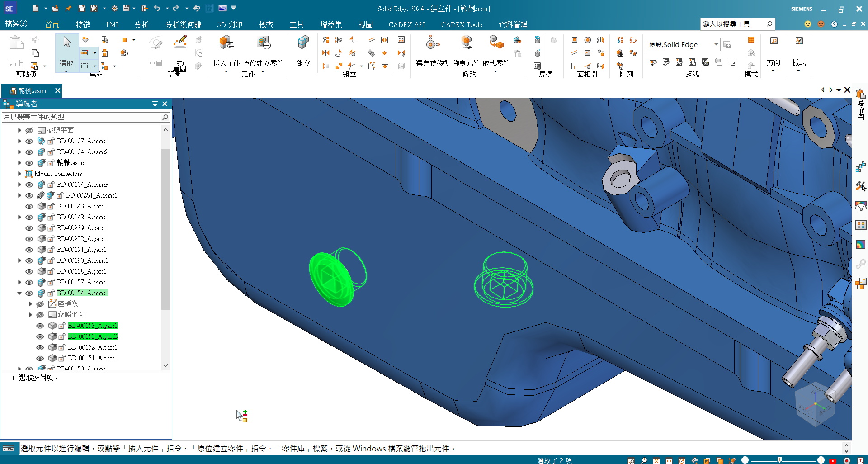
Task: Select the BD-00157_A.asm:1 tree row
Action: [x=82, y=282]
